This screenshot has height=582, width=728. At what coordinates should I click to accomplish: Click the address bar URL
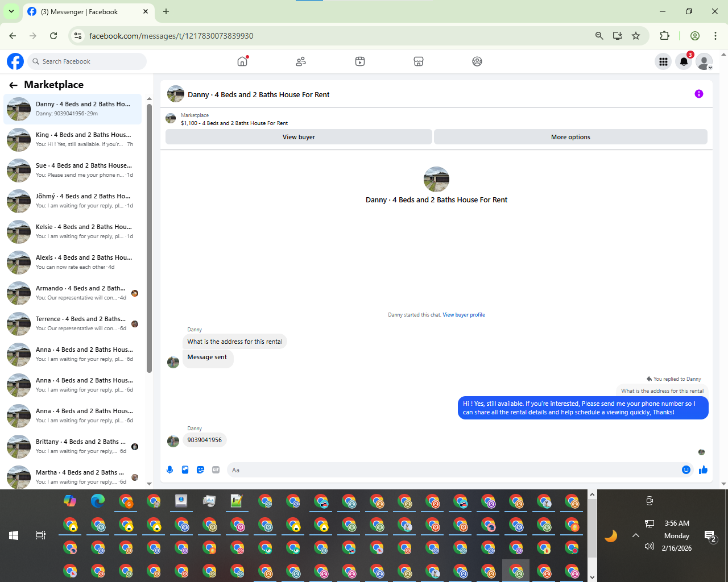(x=171, y=36)
